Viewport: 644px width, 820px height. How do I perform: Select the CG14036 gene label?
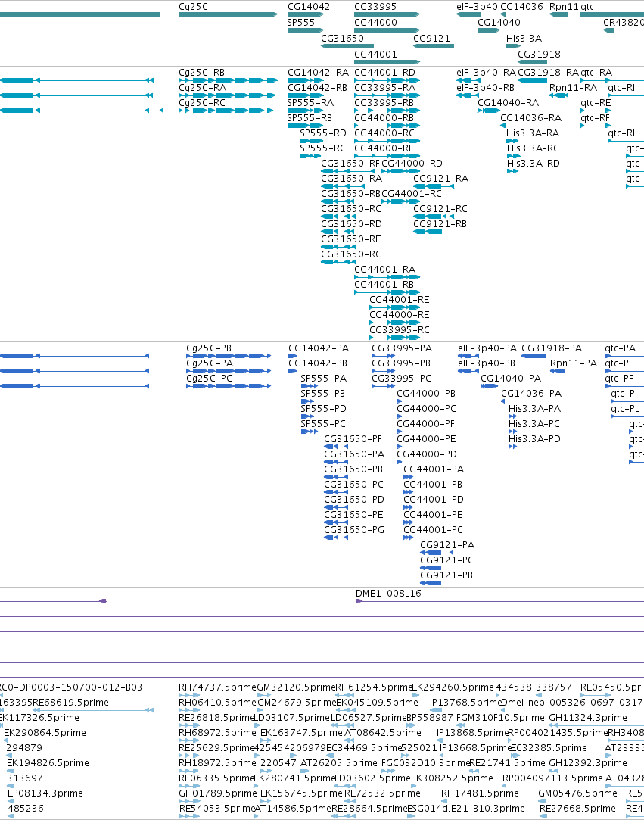point(521,7)
